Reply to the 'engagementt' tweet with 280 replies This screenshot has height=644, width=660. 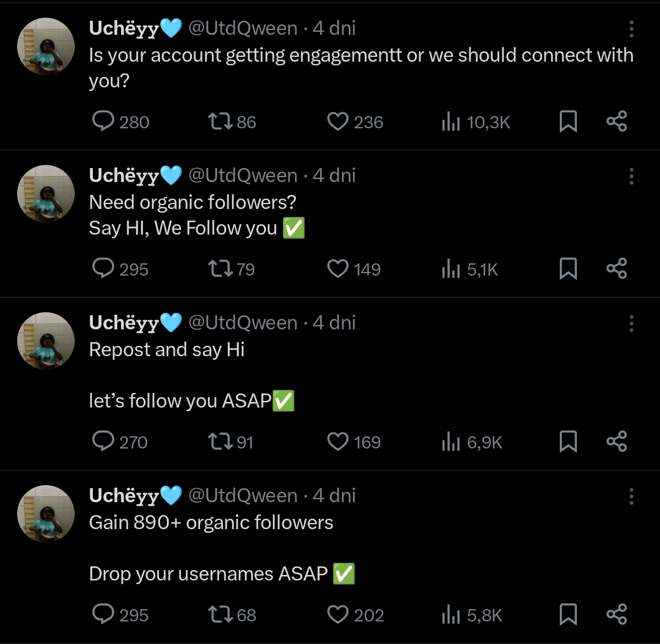(103, 122)
